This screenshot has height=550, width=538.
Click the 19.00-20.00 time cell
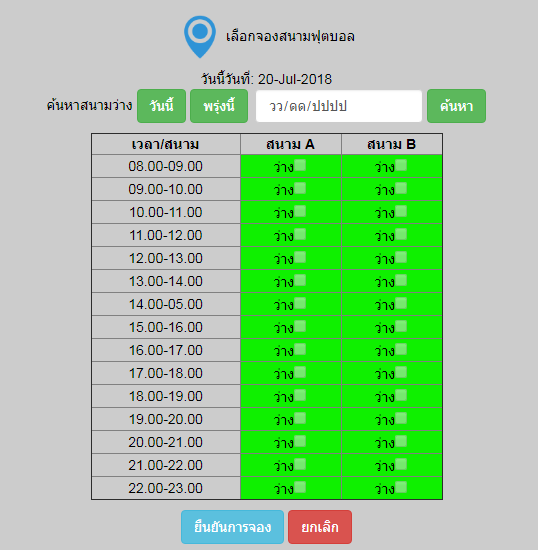(x=166, y=419)
